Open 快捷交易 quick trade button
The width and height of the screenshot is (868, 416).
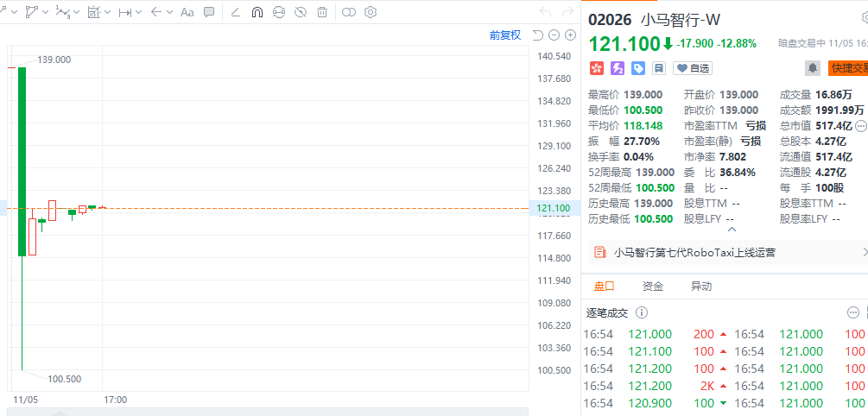tap(848, 68)
